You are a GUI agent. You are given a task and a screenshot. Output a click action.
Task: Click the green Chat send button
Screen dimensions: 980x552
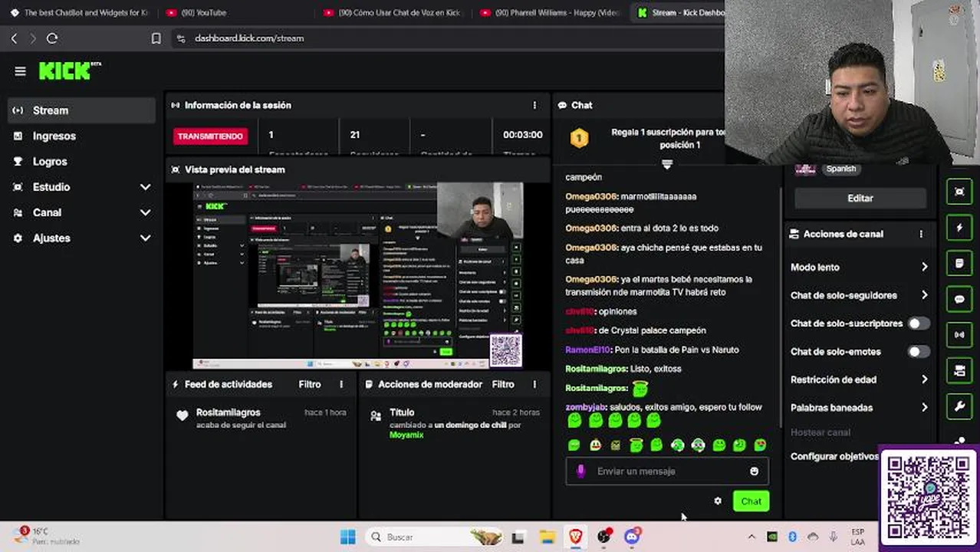[x=751, y=501]
